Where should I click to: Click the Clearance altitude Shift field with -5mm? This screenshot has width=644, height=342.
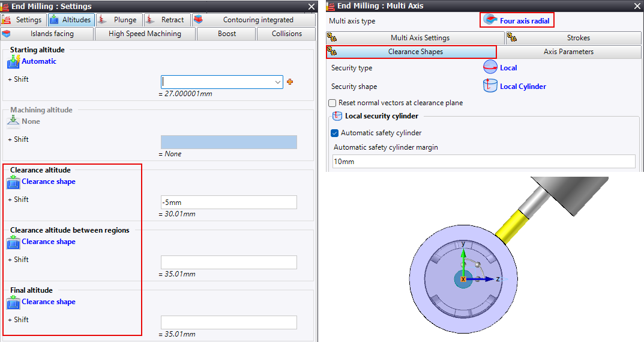pyautogui.click(x=229, y=202)
